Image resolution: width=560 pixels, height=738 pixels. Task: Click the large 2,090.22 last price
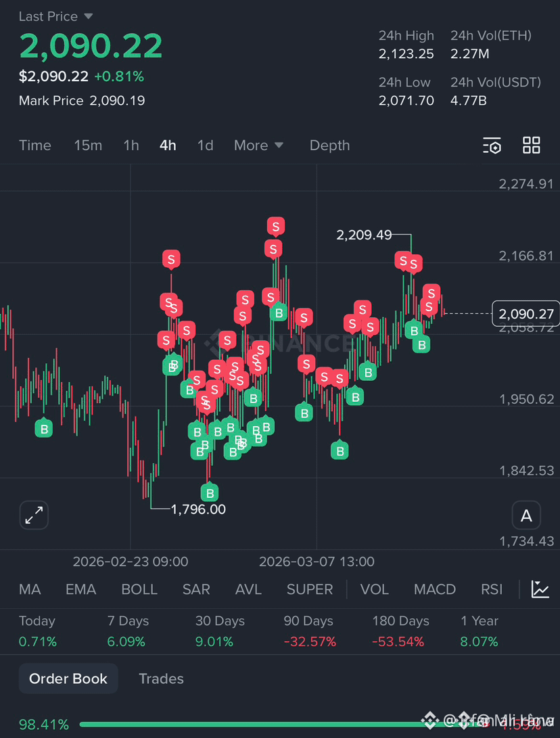(x=91, y=46)
